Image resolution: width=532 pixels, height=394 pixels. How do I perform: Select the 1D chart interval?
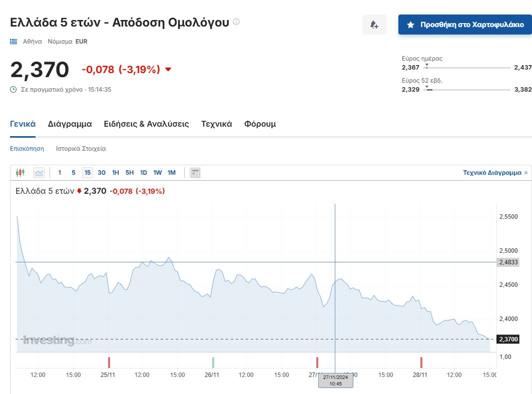pyautogui.click(x=144, y=173)
